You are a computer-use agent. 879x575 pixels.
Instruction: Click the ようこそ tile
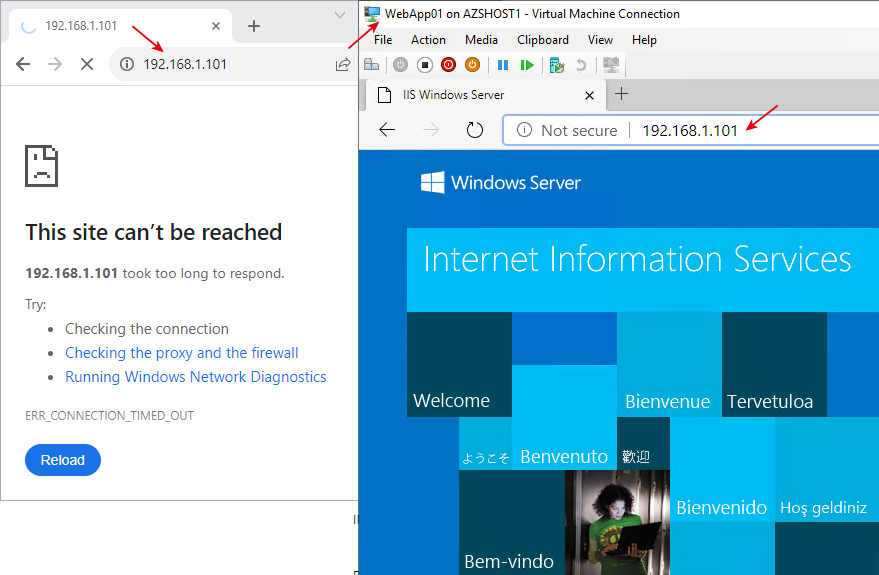[485, 444]
